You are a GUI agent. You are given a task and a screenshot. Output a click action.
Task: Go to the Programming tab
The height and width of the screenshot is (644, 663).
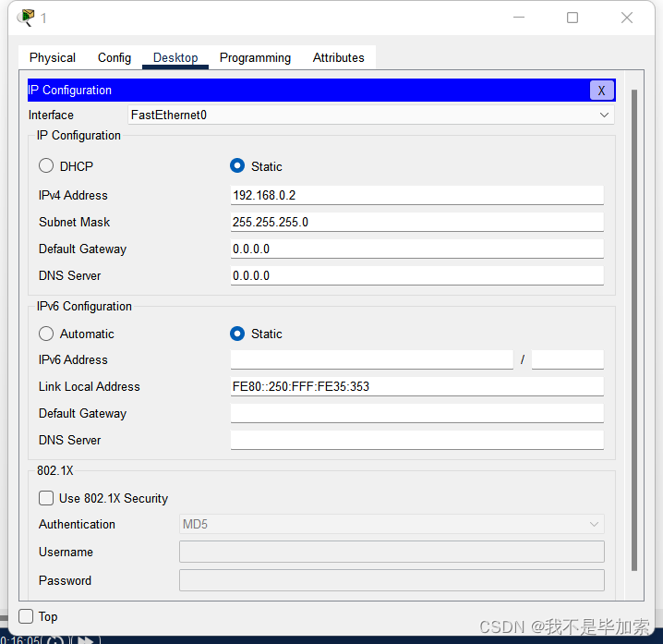(255, 57)
